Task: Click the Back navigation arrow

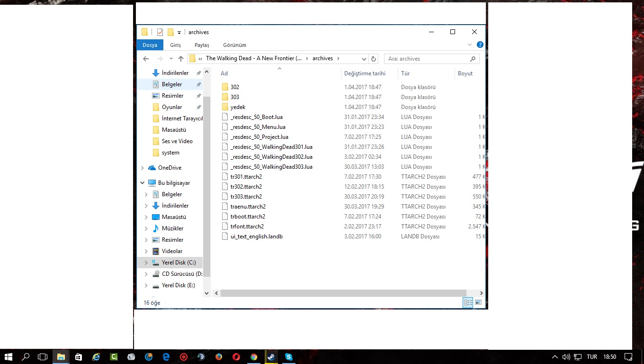Action: click(x=146, y=59)
